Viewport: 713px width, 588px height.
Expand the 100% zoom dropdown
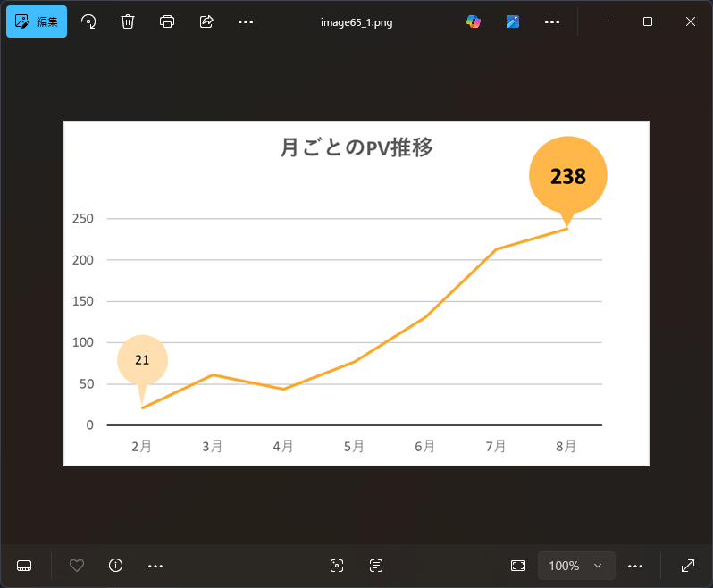pyautogui.click(x=576, y=566)
